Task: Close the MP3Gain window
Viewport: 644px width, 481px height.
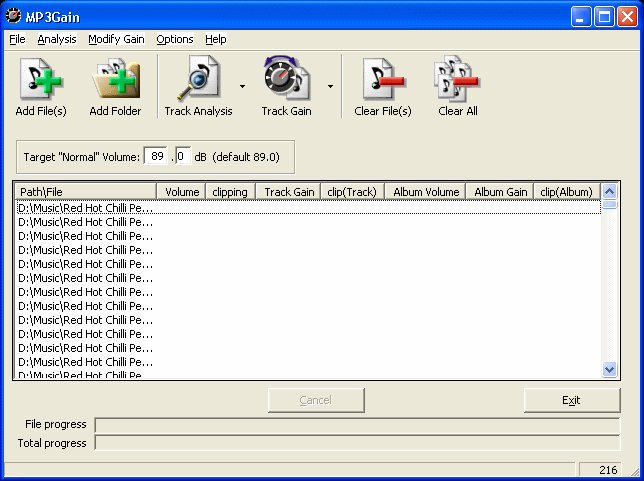Action: click(628, 17)
